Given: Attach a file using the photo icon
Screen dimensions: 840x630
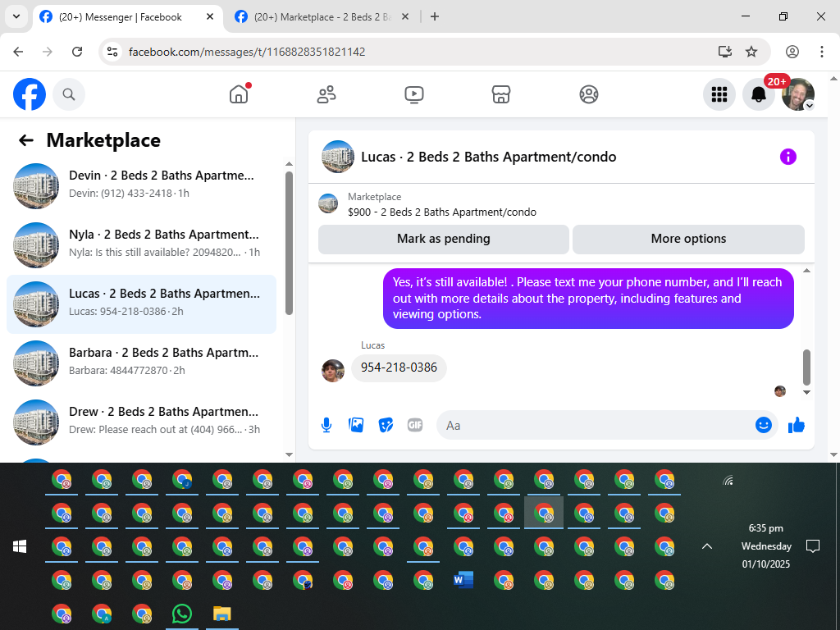Looking at the screenshot, I should click(356, 426).
